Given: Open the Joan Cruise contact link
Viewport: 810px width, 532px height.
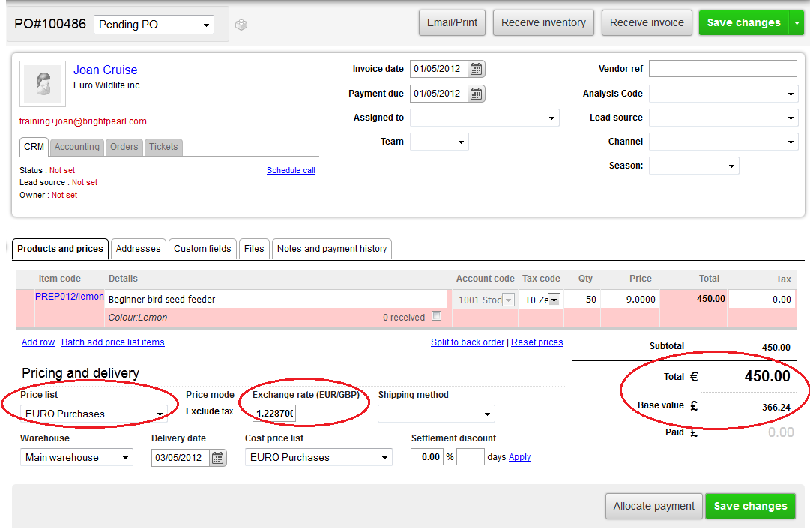Looking at the screenshot, I should [x=106, y=70].
